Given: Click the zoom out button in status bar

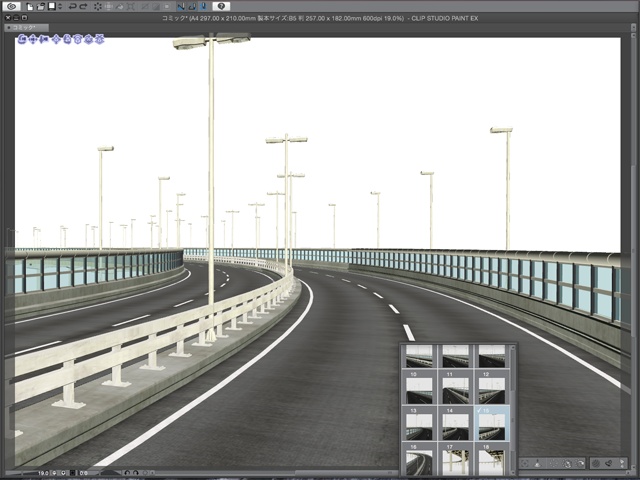Looking at the screenshot, I should click(55, 473).
